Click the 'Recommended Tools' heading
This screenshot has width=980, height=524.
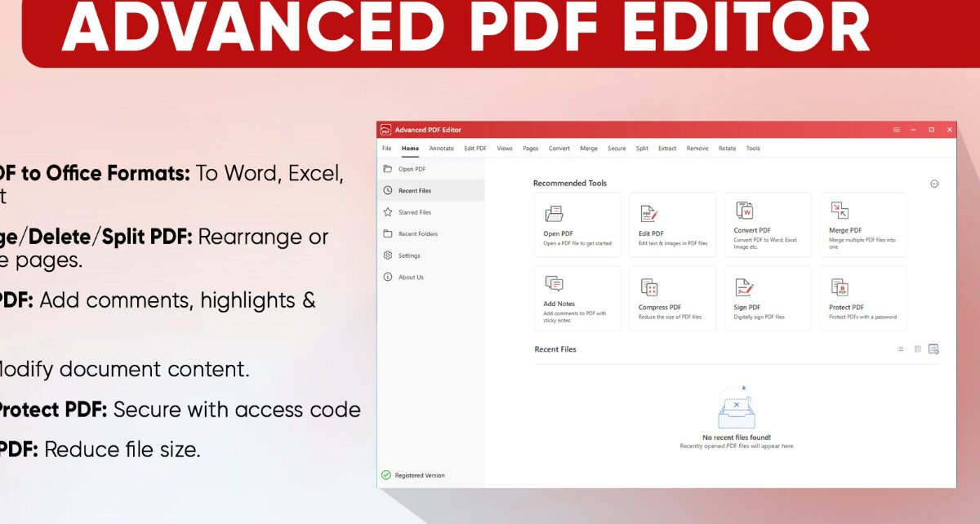pos(570,184)
